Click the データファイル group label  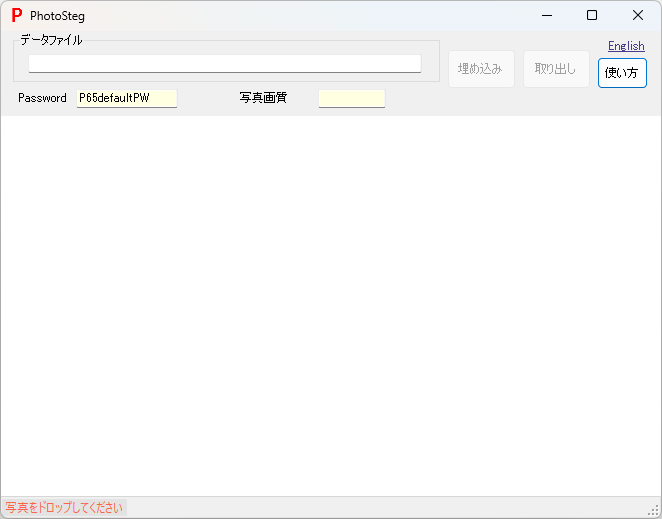51,41
